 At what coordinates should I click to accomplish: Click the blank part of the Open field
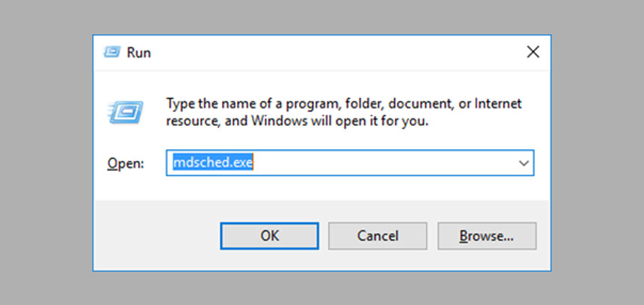382,163
